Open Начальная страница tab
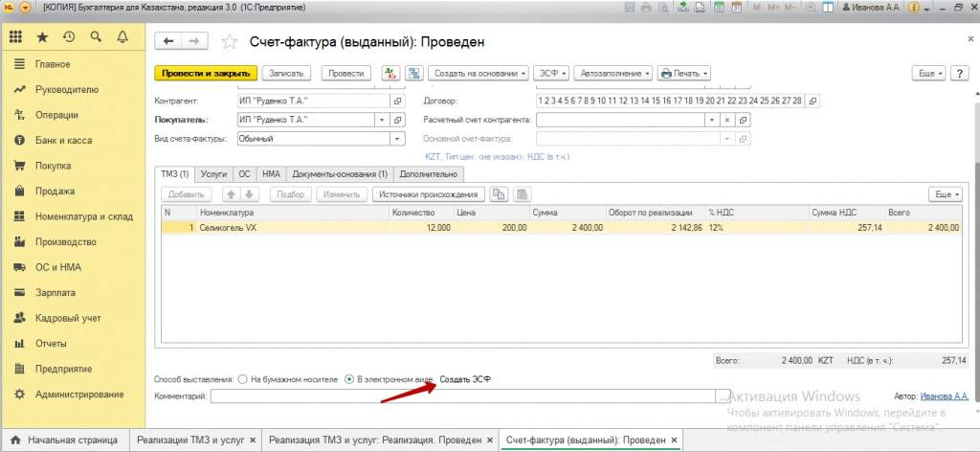Screen dimensions: 980x452 point(64,440)
